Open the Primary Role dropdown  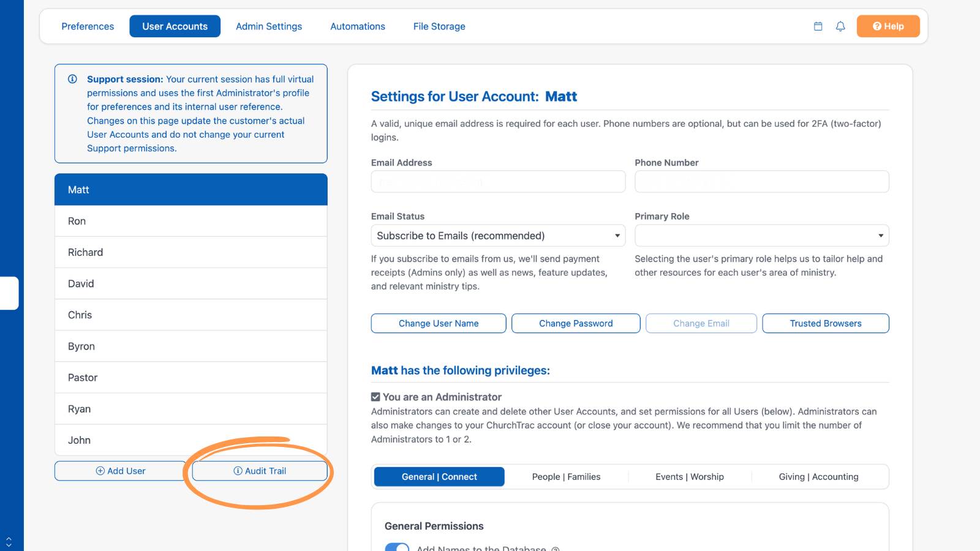(x=762, y=236)
